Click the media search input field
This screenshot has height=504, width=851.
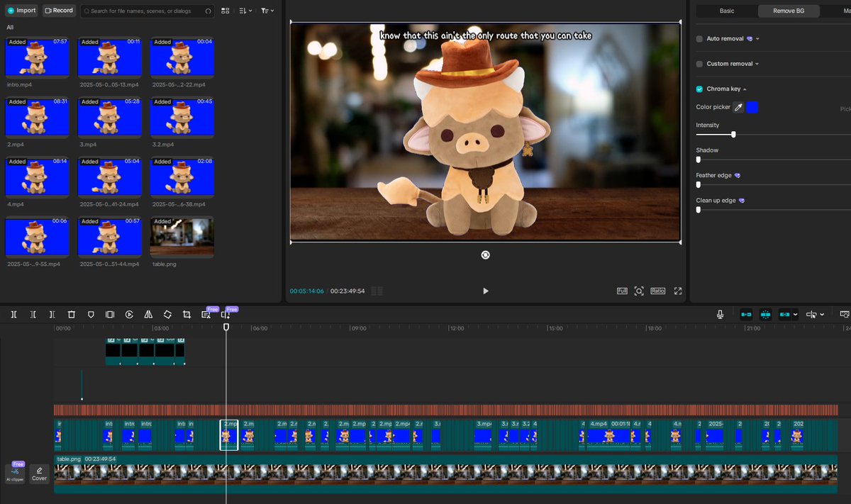[147, 11]
